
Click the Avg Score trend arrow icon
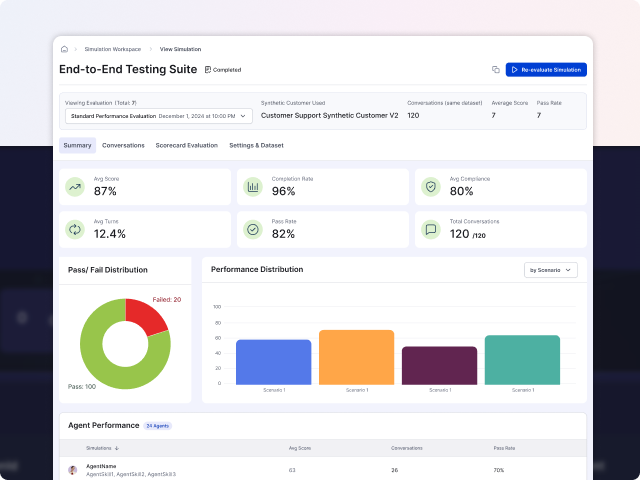(75, 186)
